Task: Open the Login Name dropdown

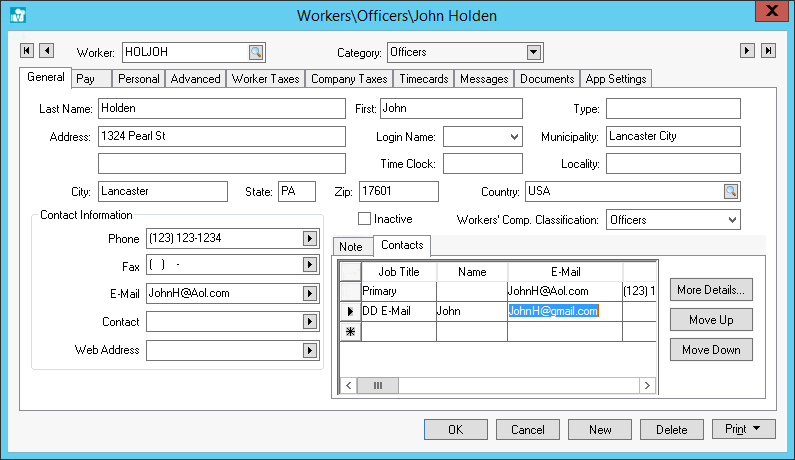Action: click(x=514, y=136)
